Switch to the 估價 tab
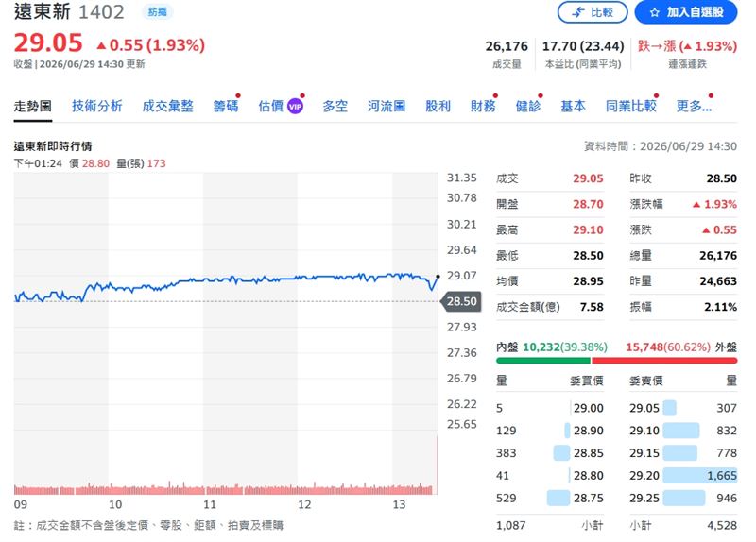Screen dimensions: 756x542 click(x=271, y=106)
